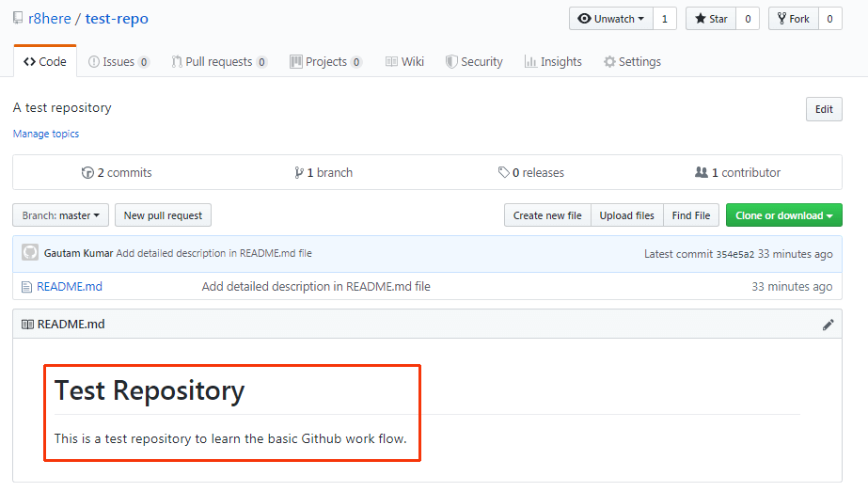The width and height of the screenshot is (868, 492).
Task: Click the repository book icon beside r8here
Action: (x=18, y=18)
